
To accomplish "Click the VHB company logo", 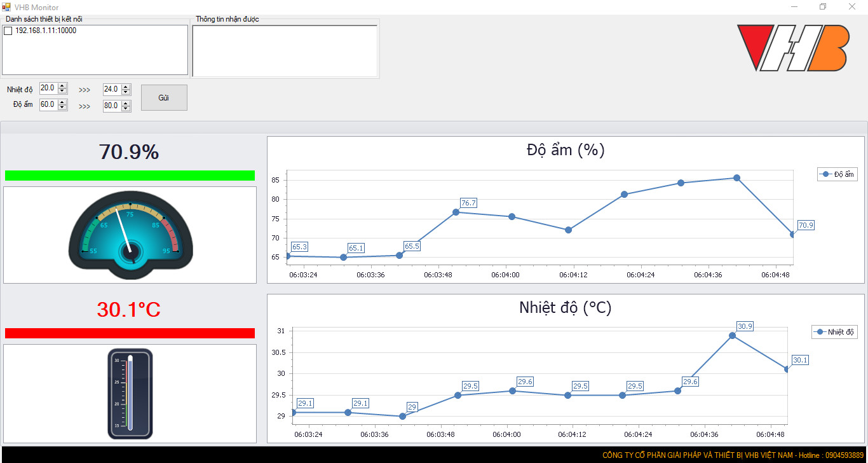I will pyautogui.click(x=793, y=48).
